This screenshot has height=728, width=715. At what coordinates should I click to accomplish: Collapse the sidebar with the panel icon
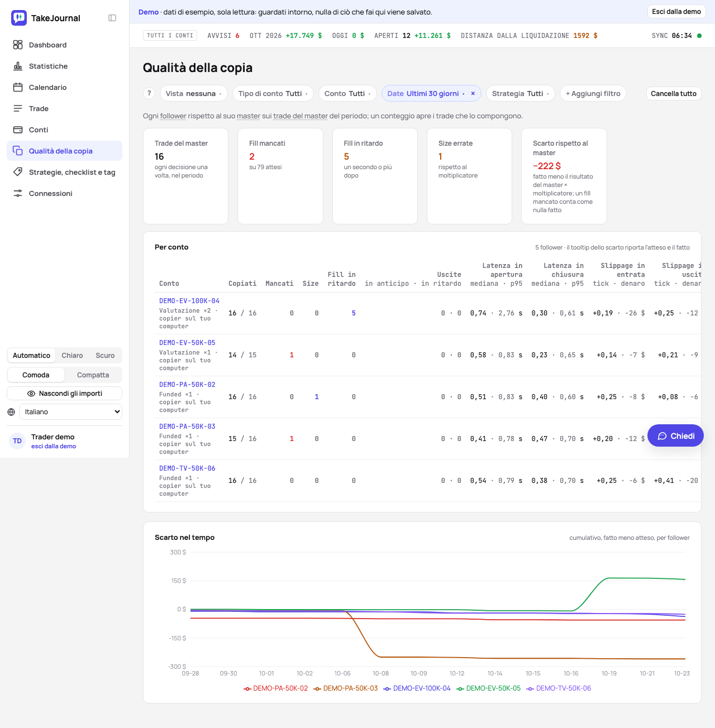[112, 18]
